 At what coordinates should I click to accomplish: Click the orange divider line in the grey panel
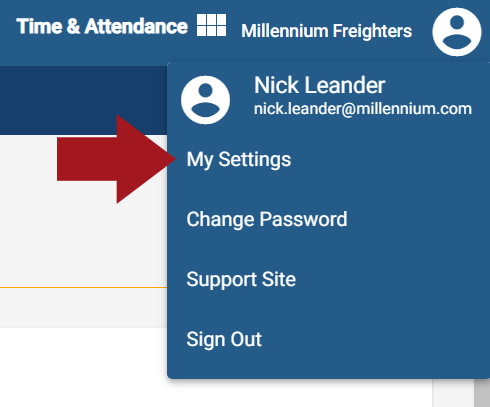(x=83, y=287)
